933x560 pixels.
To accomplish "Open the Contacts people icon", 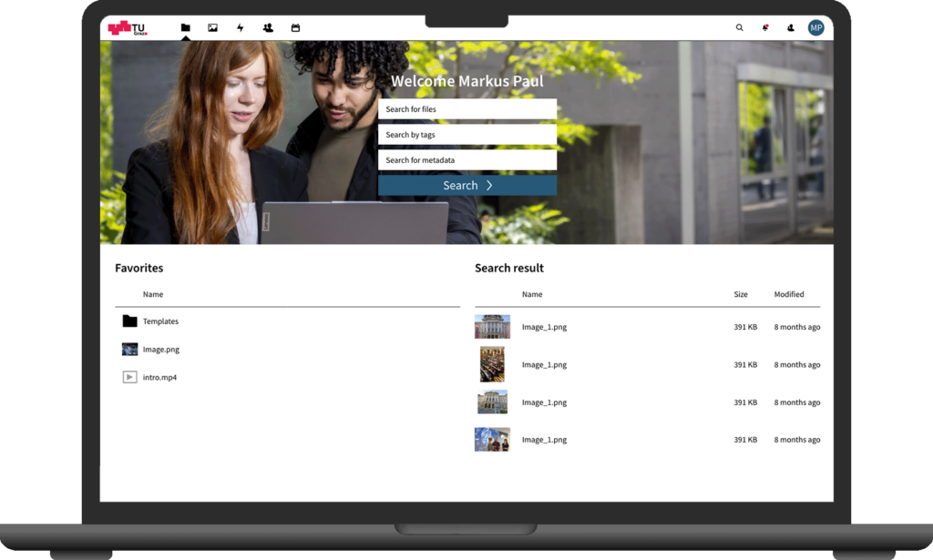I will point(268,28).
